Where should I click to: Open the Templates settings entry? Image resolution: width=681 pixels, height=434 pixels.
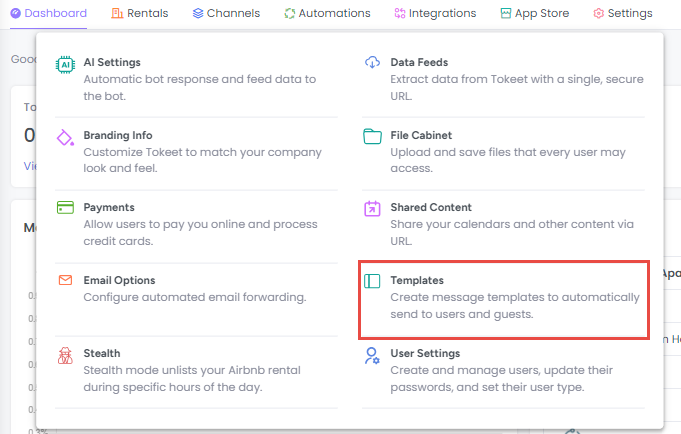coord(417,281)
